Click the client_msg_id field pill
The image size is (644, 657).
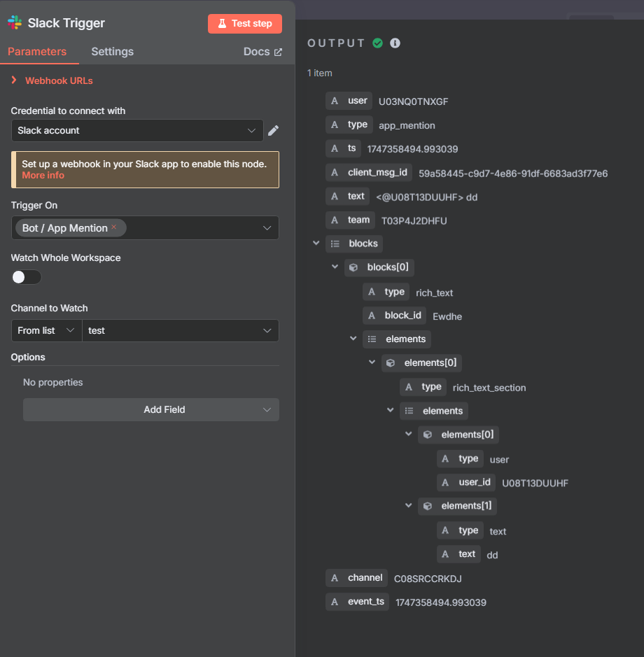point(369,172)
